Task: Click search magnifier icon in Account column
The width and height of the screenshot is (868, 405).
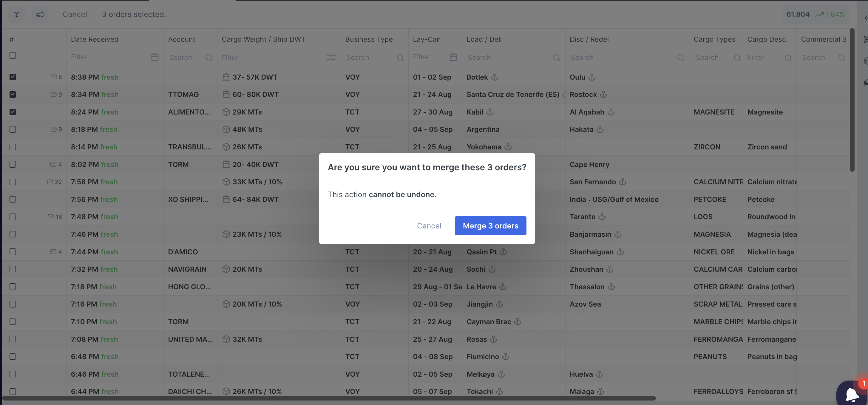Action: (208, 58)
